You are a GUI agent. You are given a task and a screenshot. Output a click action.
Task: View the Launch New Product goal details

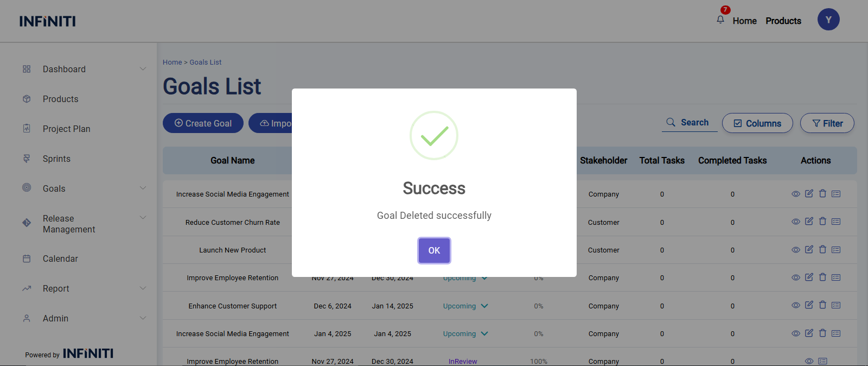click(x=795, y=250)
